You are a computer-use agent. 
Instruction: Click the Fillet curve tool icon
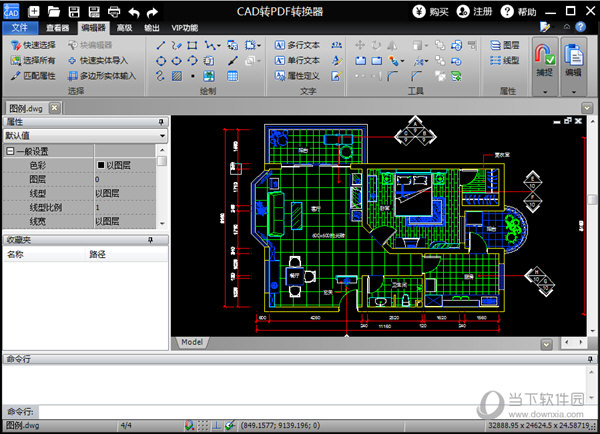coord(392,76)
